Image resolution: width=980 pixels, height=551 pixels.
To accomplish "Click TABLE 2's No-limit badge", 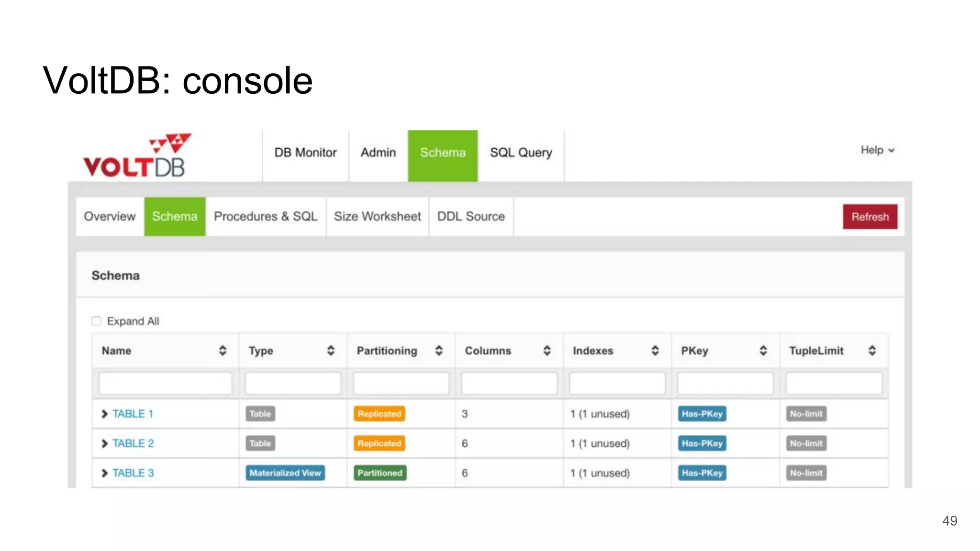I will (806, 443).
